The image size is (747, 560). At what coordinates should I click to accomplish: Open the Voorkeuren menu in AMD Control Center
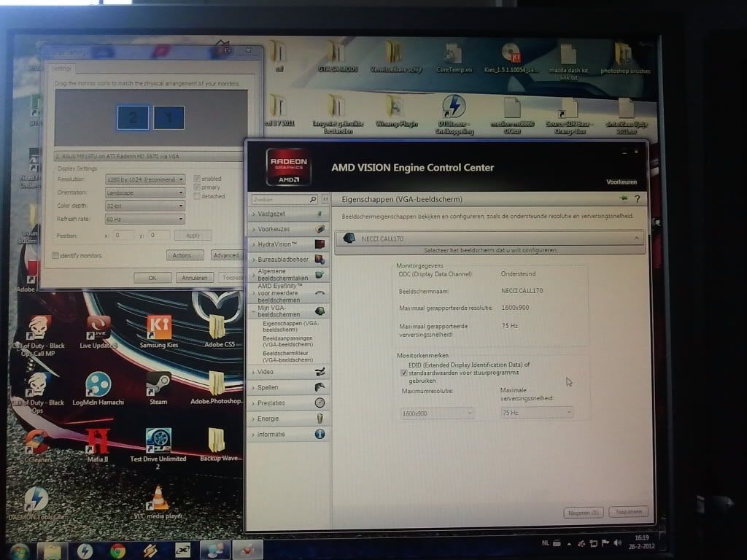(x=622, y=182)
